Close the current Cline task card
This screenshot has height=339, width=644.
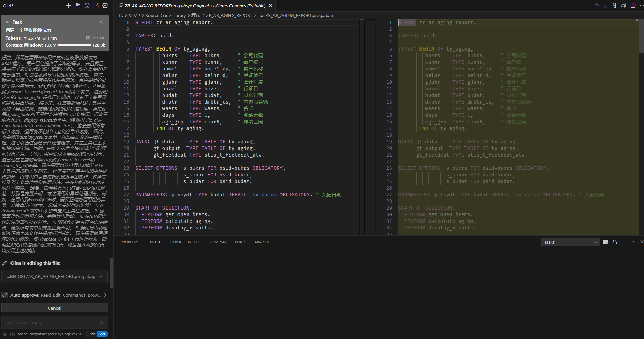(101, 22)
